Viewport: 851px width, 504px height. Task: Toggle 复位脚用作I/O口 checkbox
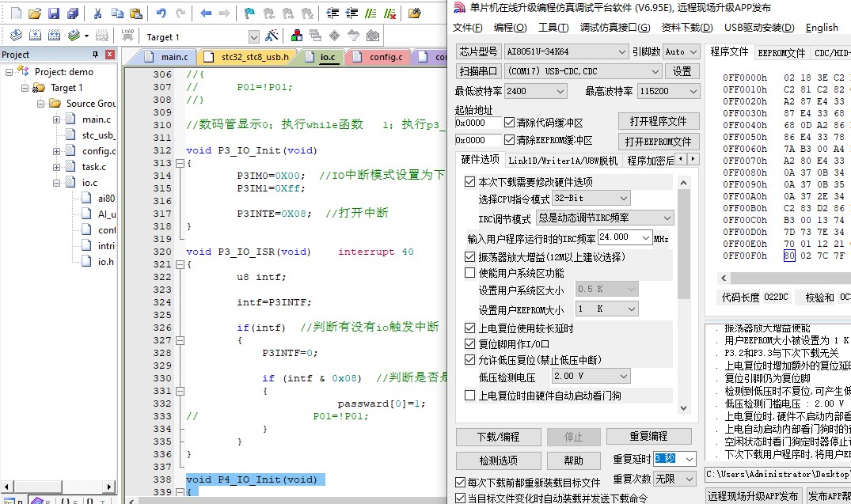[x=470, y=344]
